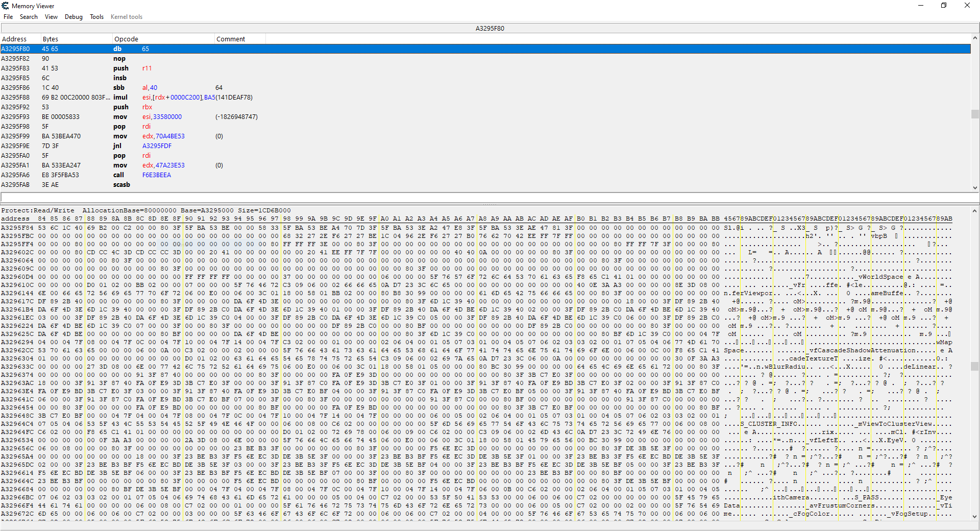Click the A3295F80 address header bar
Viewport: 980px width, 531px height.
pyautogui.click(x=489, y=29)
